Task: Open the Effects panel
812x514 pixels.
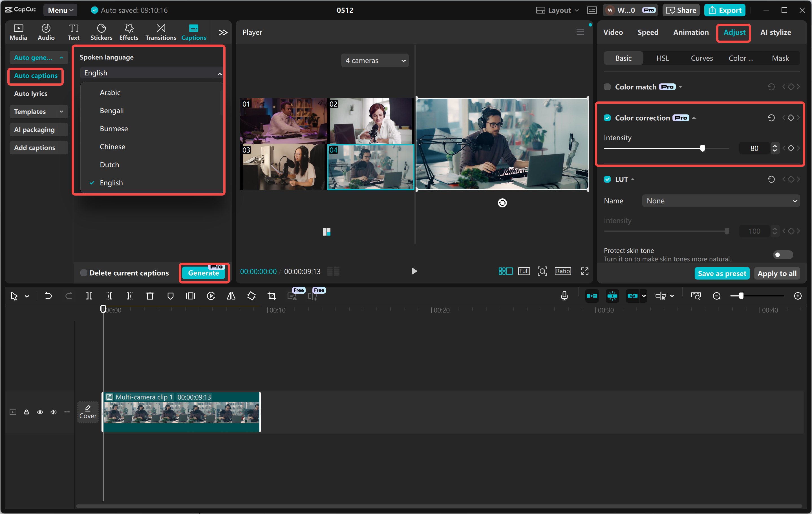Action: pos(129,31)
